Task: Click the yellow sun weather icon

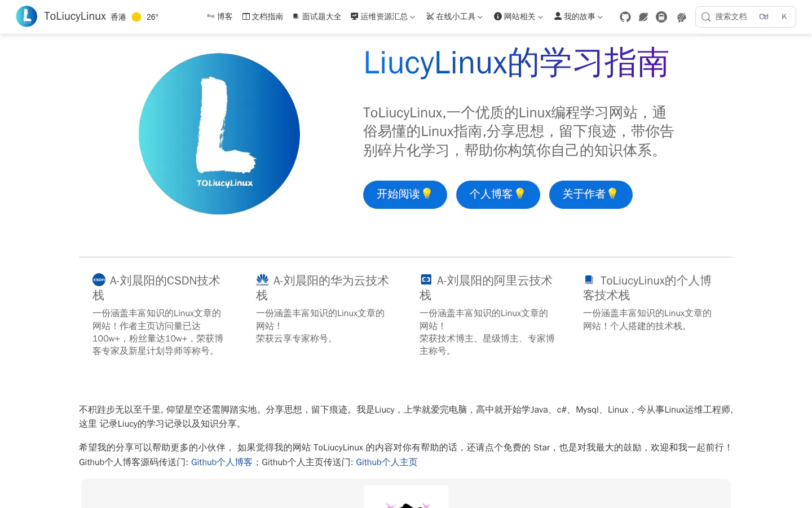Action: pyautogui.click(x=136, y=17)
